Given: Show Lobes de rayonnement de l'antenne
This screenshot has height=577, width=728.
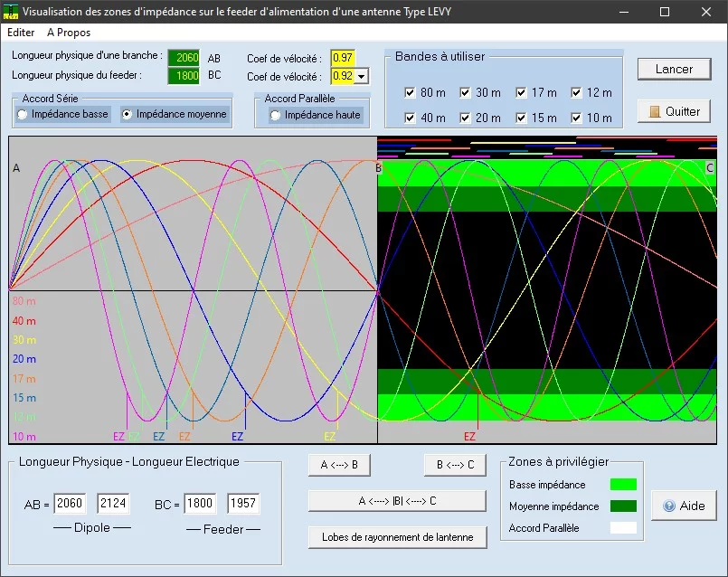Looking at the screenshot, I should (397, 536).
